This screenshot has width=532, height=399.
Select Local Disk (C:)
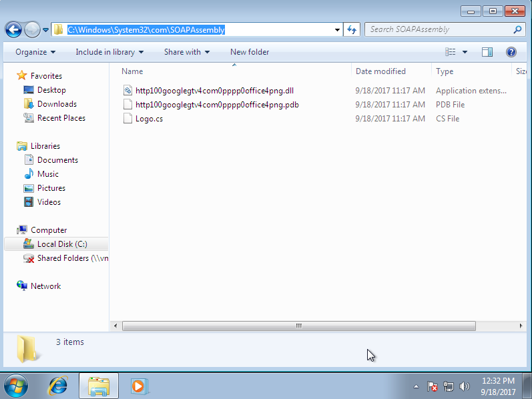(62, 244)
